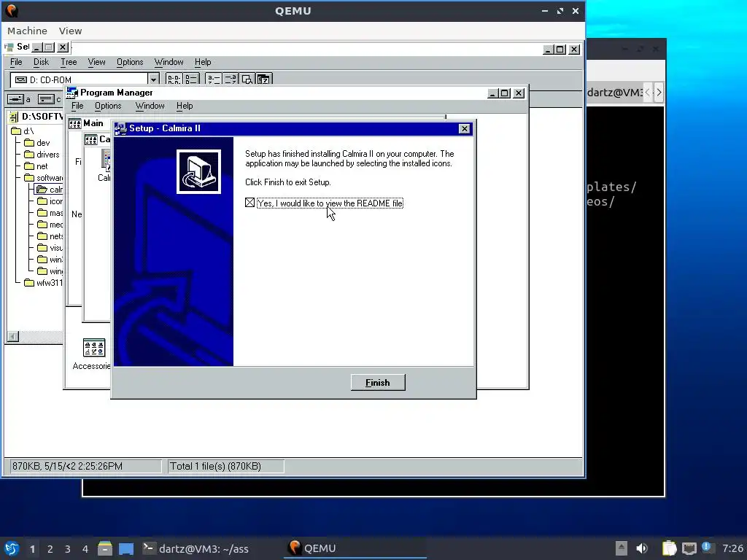
Task: Select the wfw311 folder in tree
Action: tap(43, 282)
